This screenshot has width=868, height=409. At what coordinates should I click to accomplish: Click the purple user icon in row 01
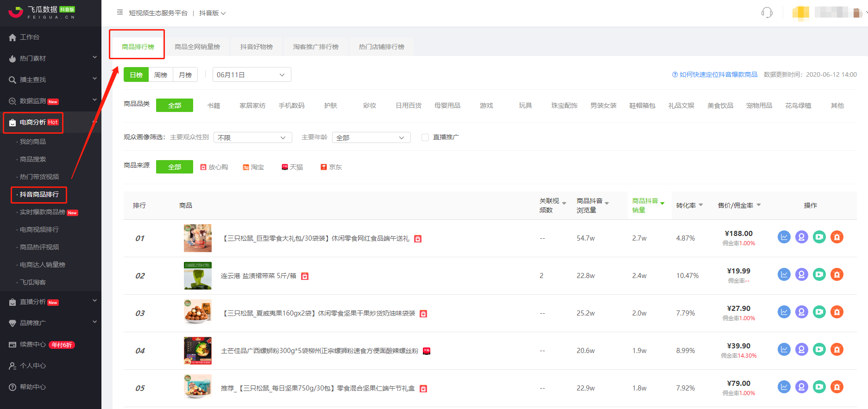[802, 237]
